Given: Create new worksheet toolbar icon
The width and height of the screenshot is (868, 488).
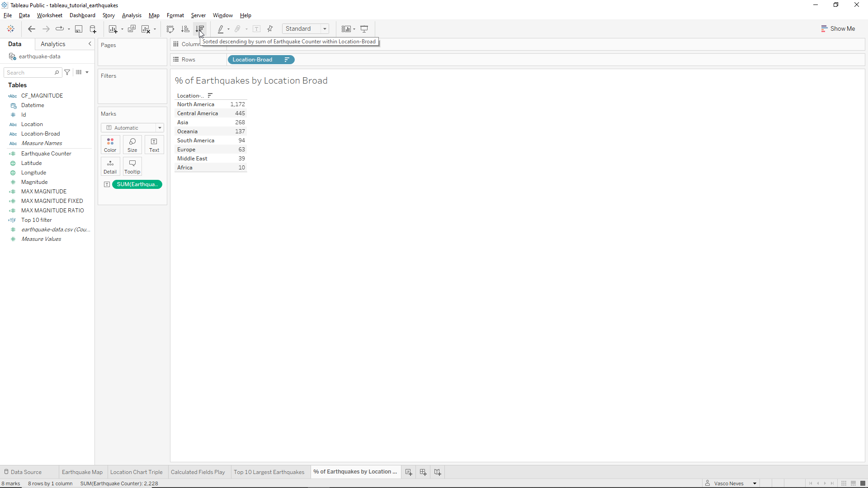Looking at the screenshot, I should coord(113,29).
